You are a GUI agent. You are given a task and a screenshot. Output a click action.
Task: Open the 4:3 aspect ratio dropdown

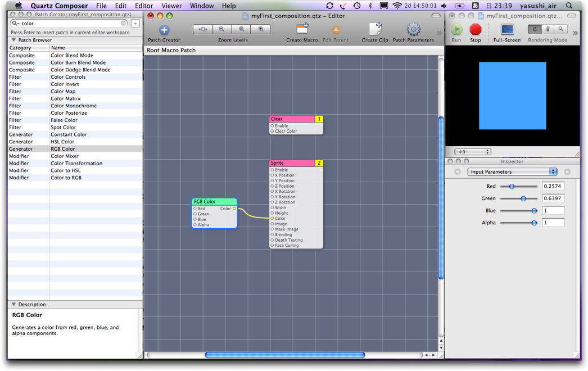474,152
